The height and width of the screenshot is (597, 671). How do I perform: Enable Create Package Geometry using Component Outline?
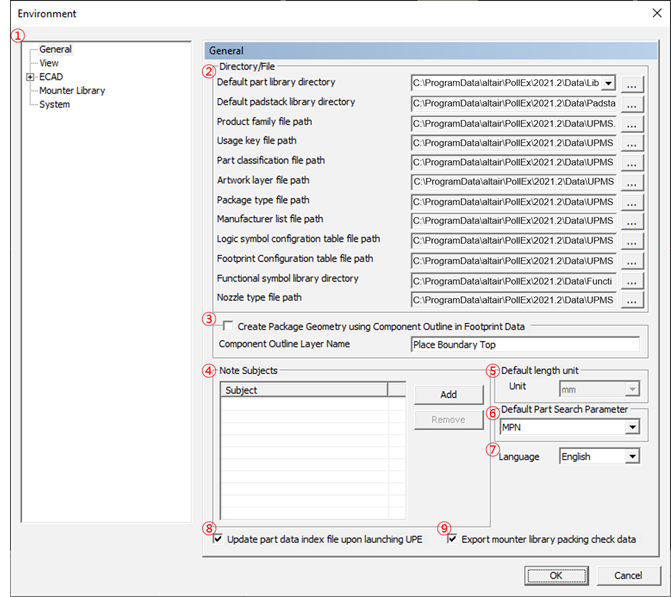(x=228, y=326)
